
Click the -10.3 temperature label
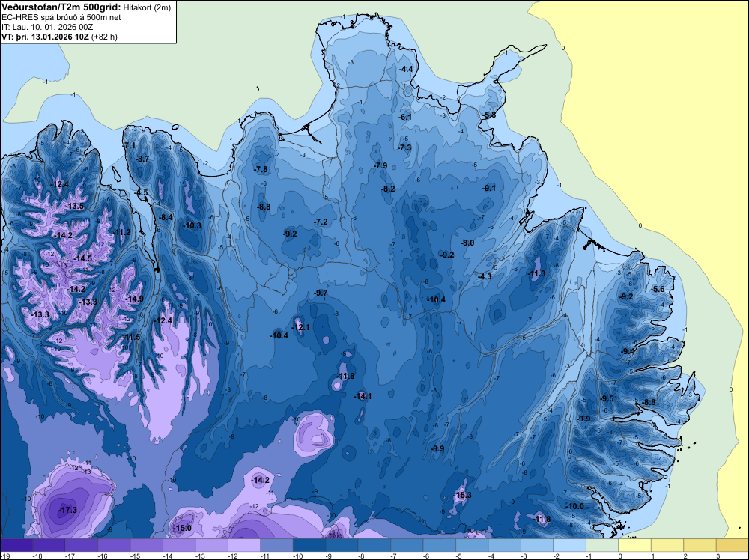pyautogui.click(x=192, y=226)
